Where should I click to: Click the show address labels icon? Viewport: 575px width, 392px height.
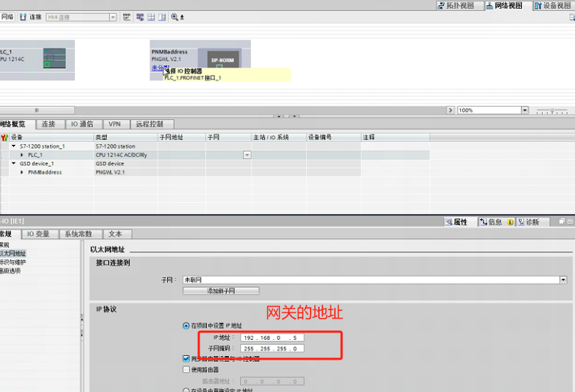coord(140,17)
